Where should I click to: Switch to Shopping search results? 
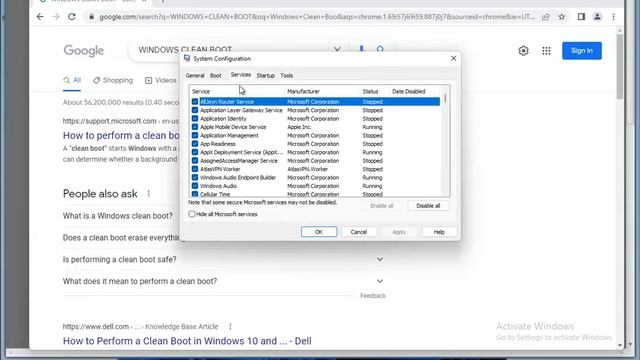113,80
